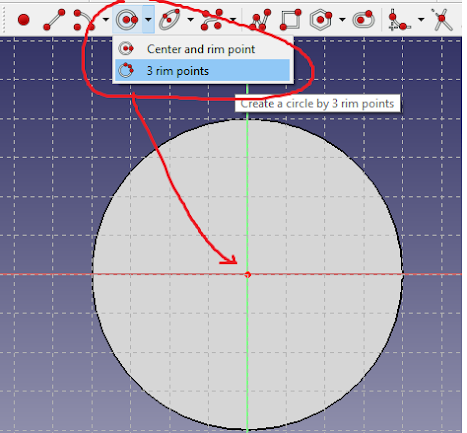Click the sketch origin point at circle center

click(247, 275)
